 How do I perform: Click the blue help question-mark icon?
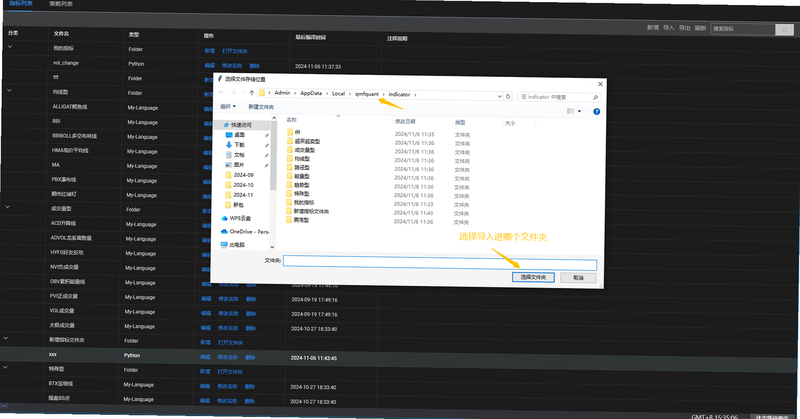(596, 112)
